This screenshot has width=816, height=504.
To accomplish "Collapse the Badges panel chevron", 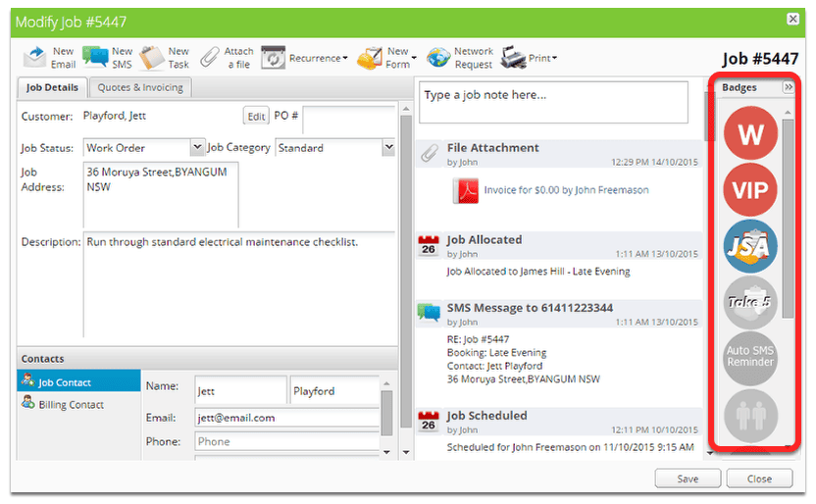I will pyautogui.click(x=789, y=87).
